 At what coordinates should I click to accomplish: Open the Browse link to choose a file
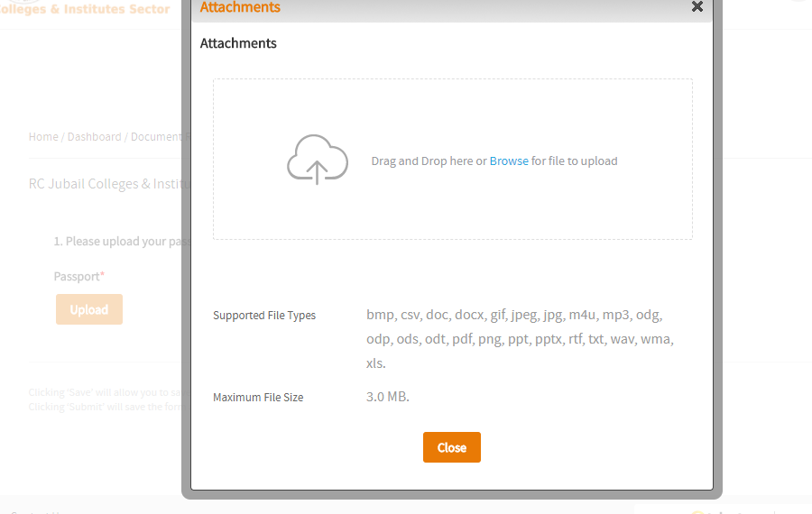coord(509,161)
